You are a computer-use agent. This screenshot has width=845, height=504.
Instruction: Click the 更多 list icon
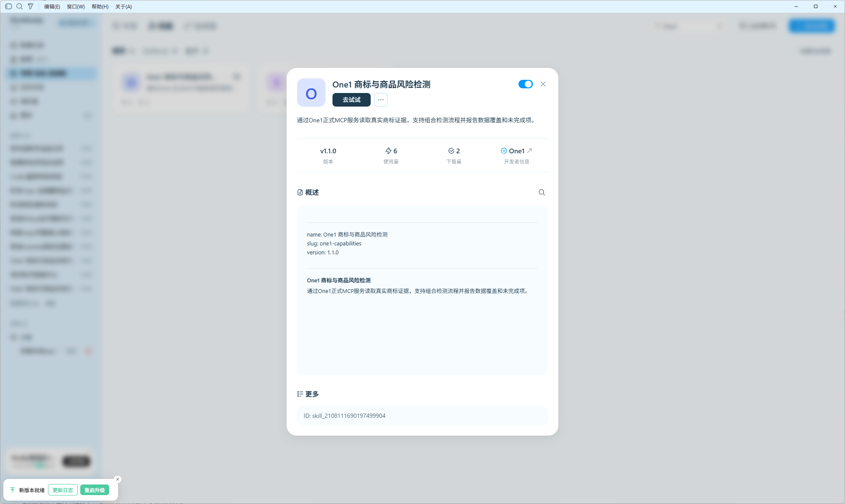pyautogui.click(x=300, y=394)
